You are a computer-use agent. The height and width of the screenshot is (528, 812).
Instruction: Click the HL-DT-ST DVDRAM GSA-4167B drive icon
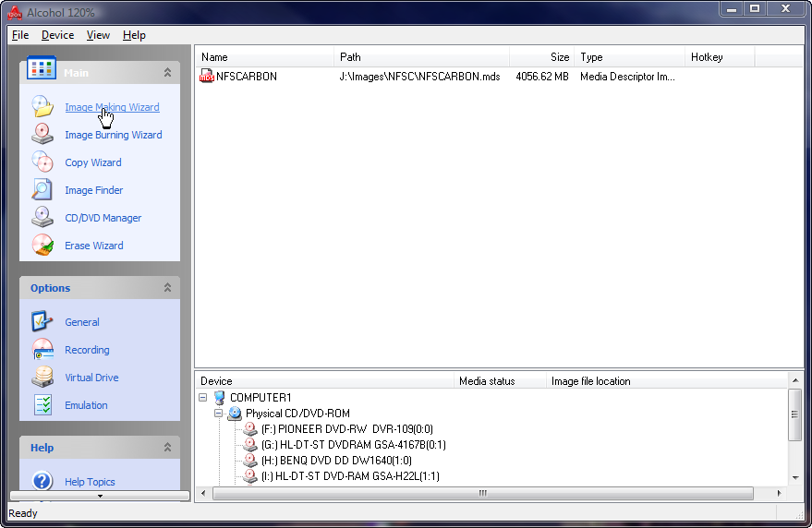250,444
